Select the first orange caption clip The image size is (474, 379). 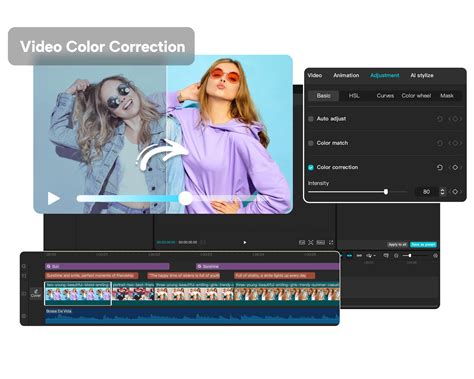pos(92,276)
